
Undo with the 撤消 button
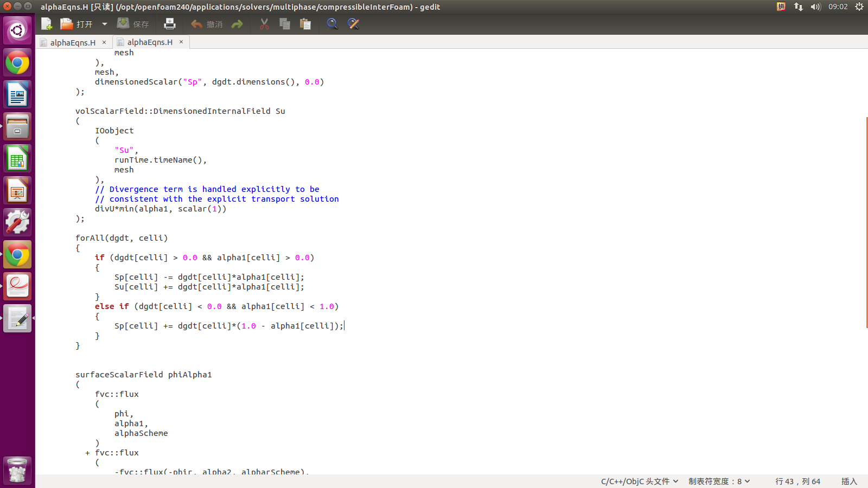pyautogui.click(x=207, y=24)
